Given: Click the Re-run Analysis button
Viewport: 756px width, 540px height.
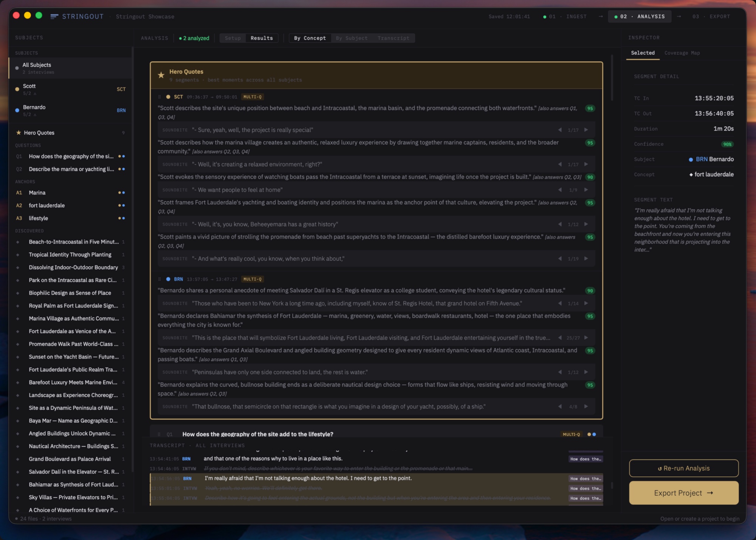Looking at the screenshot, I should point(683,468).
